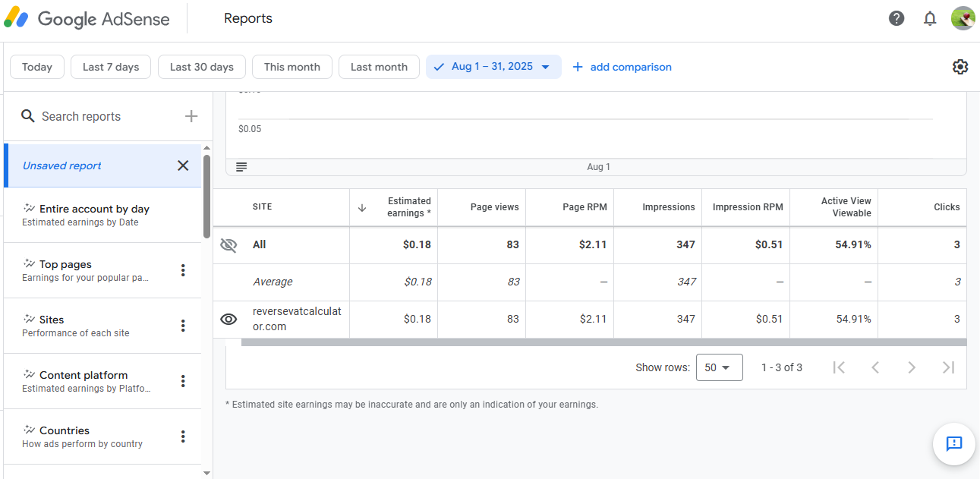Open Entire account by day report

point(102,215)
